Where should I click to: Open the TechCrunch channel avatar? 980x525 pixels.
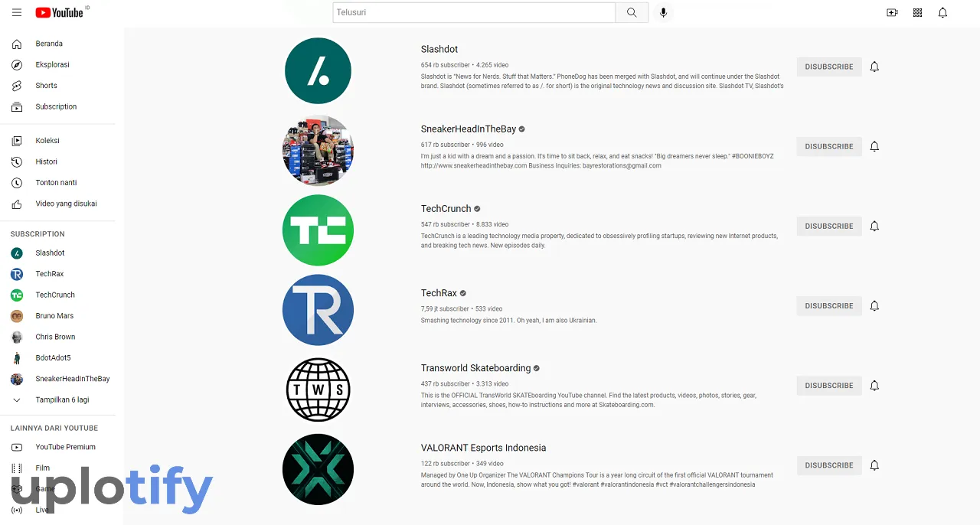tap(318, 230)
